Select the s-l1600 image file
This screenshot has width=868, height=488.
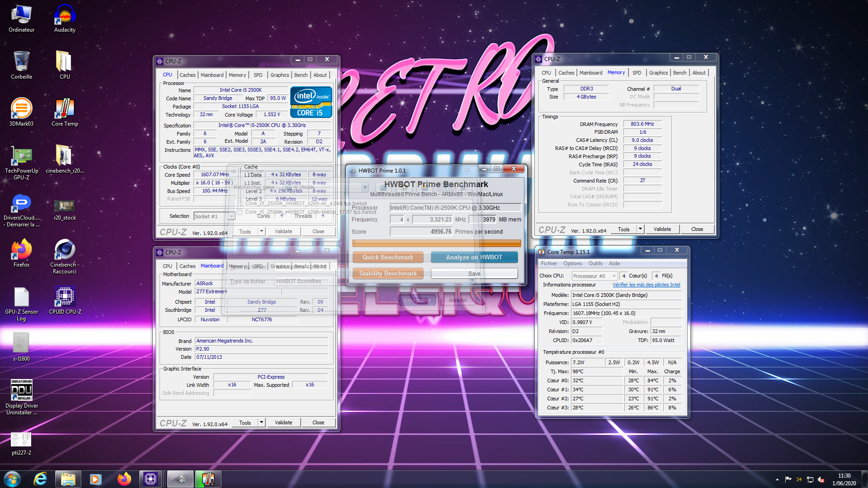pos(21,347)
